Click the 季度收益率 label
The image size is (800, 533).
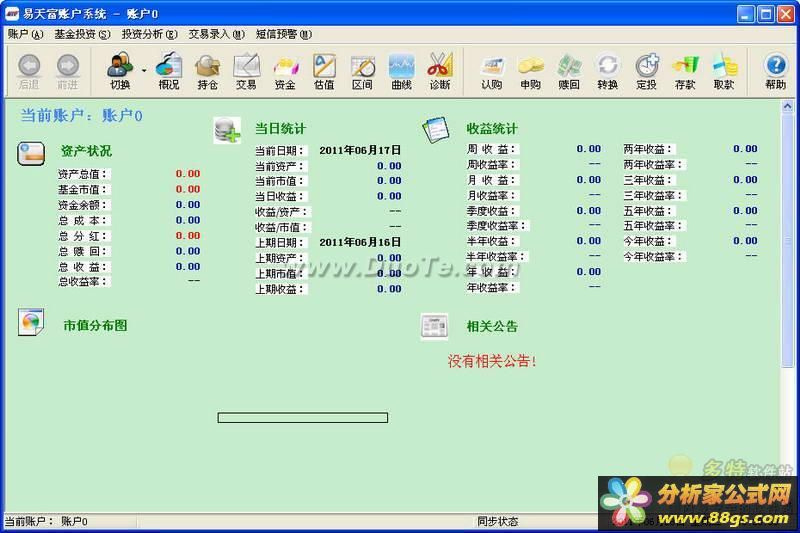(x=497, y=226)
